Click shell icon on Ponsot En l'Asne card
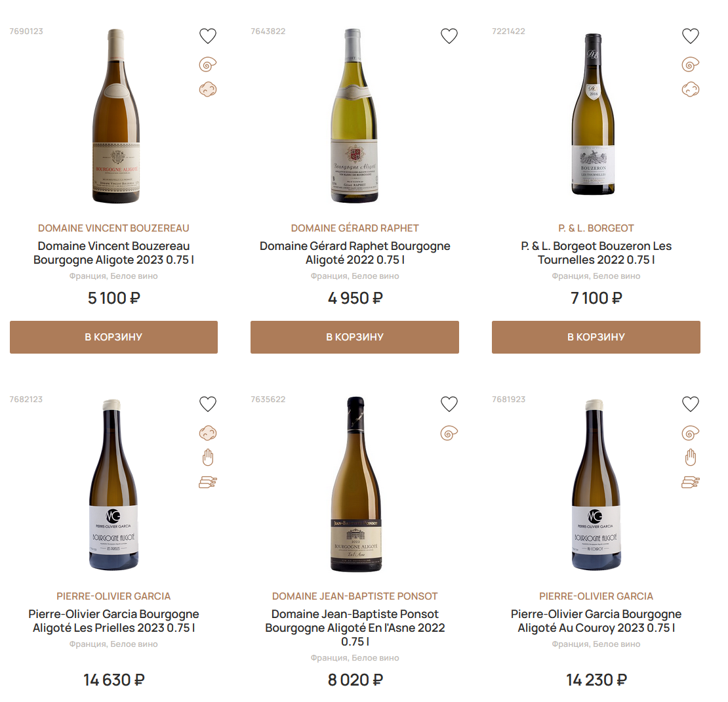The image size is (728, 702). [449, 432]
